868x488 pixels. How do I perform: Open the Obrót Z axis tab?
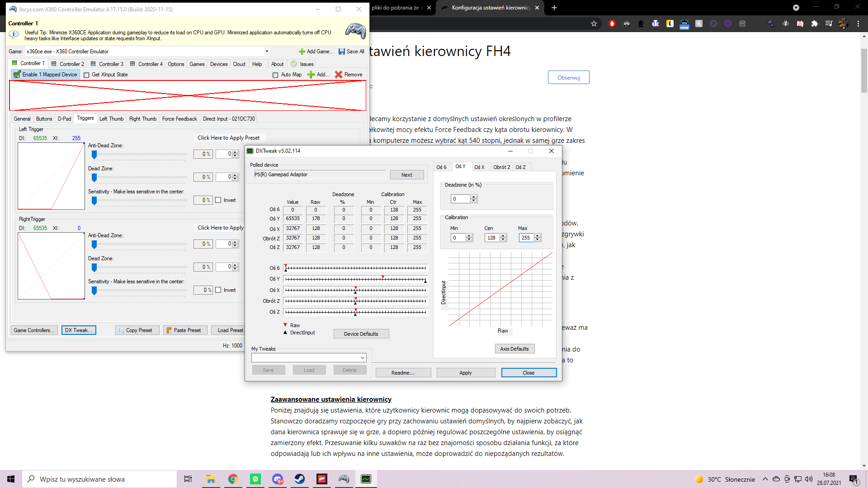tap(501, 167)
